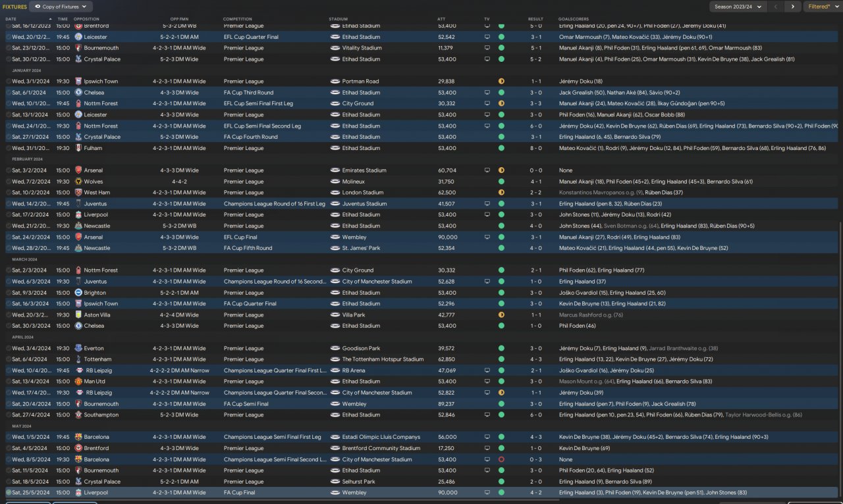Click the TV icon in the EFL Cup Final row

[487, 237]
